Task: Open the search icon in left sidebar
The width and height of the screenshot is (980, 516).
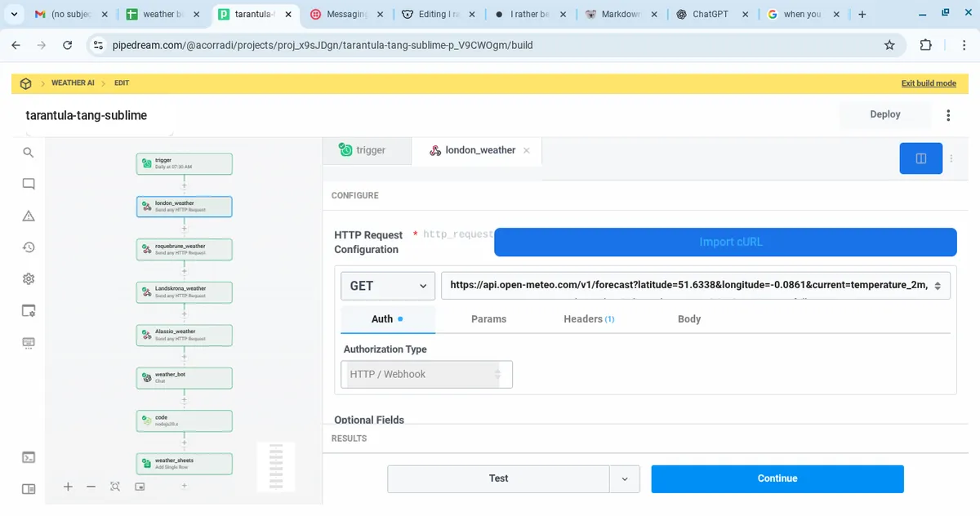Action: (29, 153)
